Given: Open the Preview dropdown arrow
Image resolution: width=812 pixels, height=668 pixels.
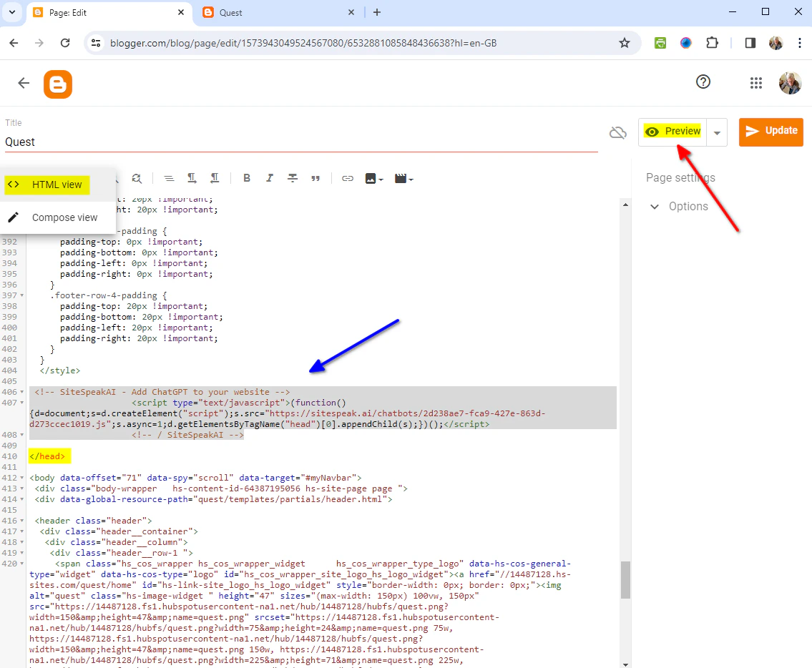Looking at the screenshot, I should pyautogui.click(x=717, y=132).
